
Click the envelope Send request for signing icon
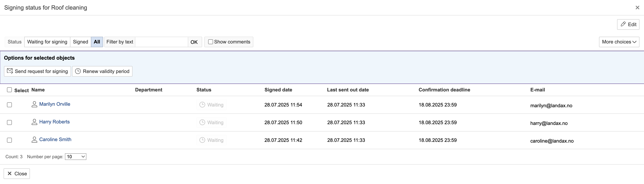click(x=10, y=71)
